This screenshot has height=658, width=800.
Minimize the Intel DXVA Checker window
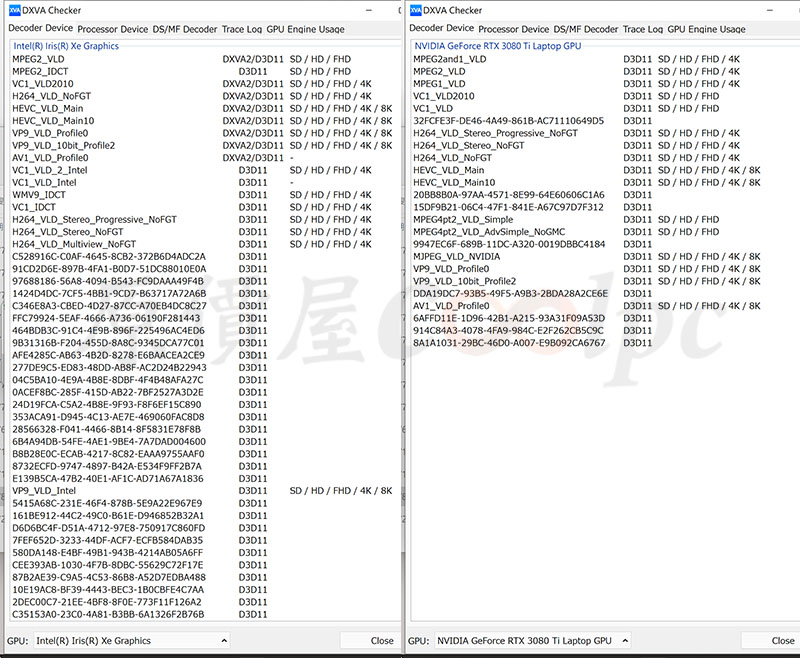369,10
